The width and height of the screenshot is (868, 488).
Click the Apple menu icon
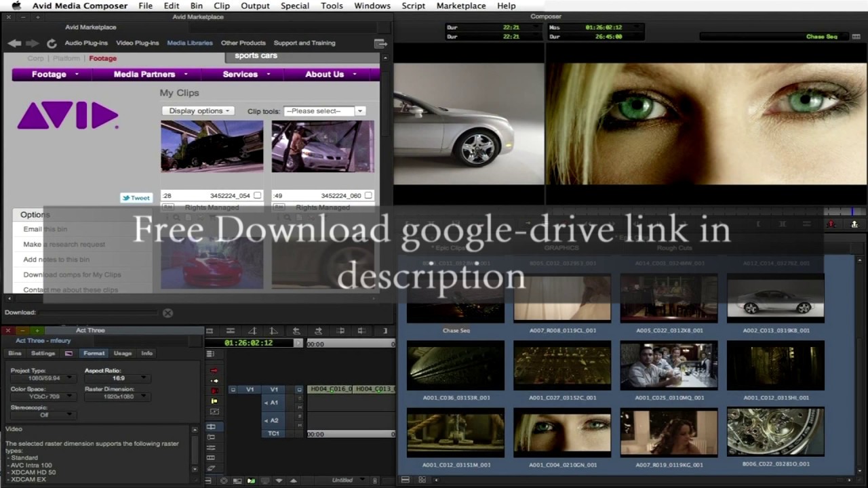point(16,6)
